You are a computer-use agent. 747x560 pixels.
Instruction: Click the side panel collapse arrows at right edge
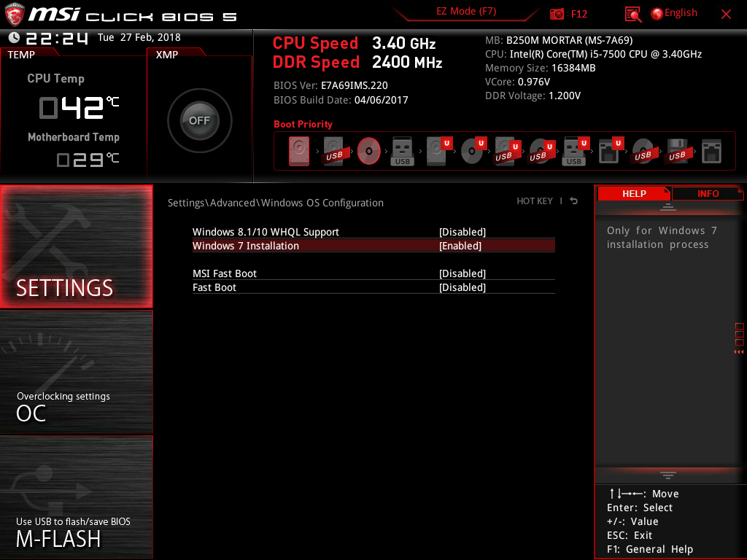point(738,352)
